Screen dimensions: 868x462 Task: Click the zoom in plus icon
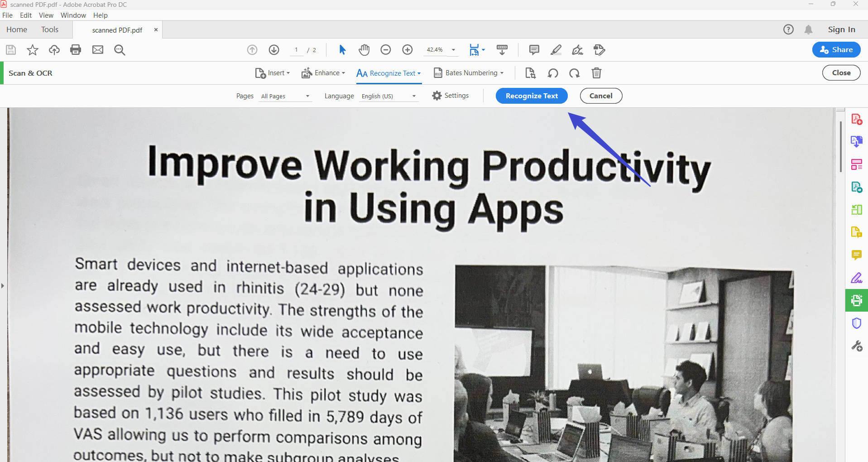[408, 50]
